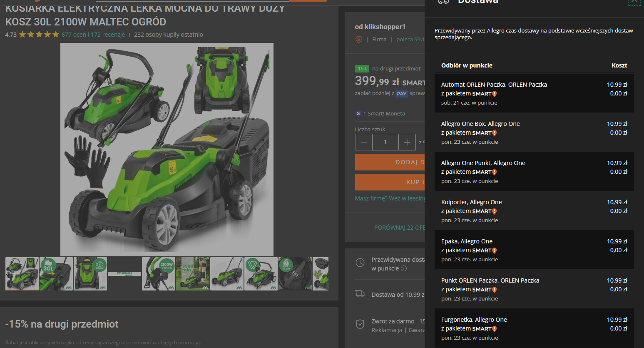Click the yellow star rating
The height and width of the screenshot is (348, 644).
click(39, 35)
